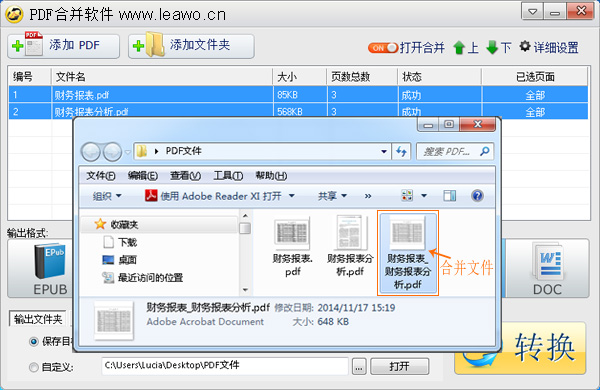The image size is (600, 390).
Task: Open file with Adobe Reader XI
Action: coord(213,196)
